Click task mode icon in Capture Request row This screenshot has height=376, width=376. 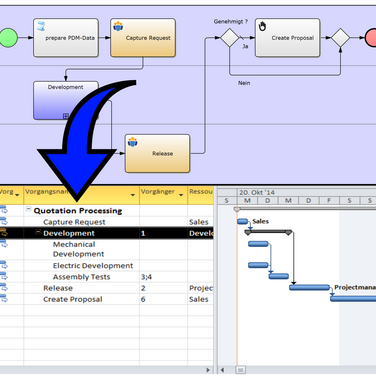pyautogui.click(x=4, y=221)
